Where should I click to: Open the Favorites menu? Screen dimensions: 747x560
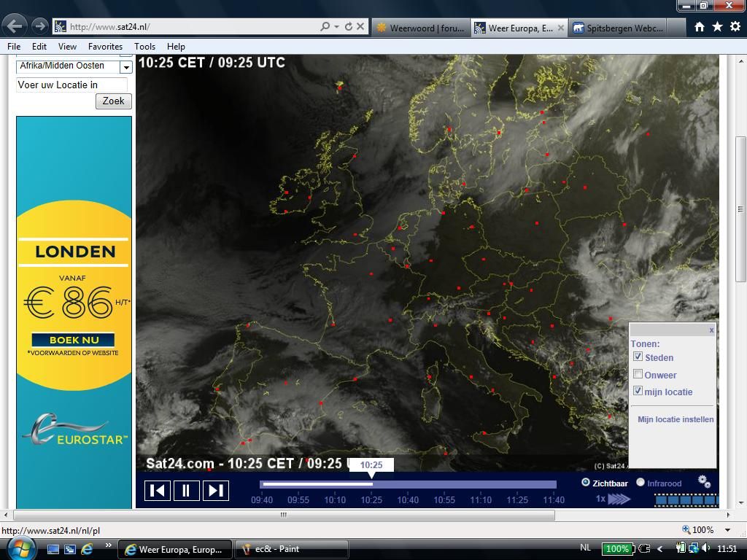click(x=105, y=46)
